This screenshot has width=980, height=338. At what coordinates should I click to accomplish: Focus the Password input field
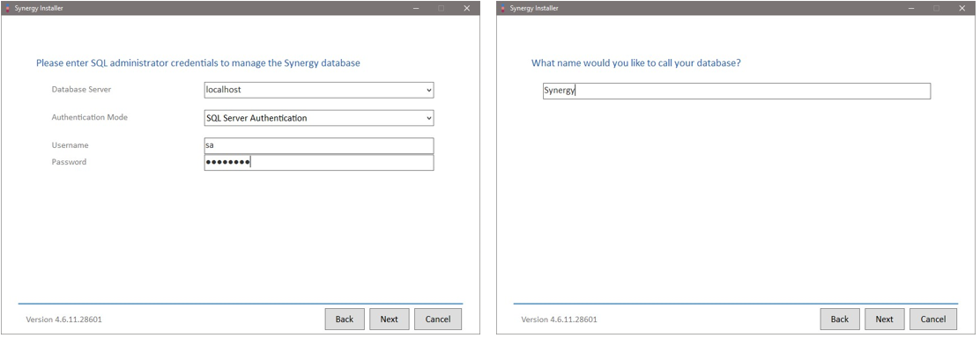tap(319, 163)
